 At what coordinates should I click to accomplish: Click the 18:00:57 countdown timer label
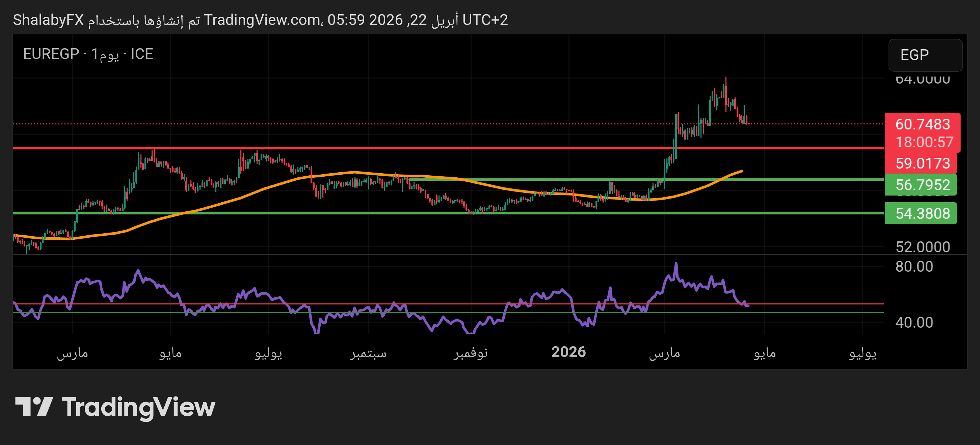tap(924, 142)
